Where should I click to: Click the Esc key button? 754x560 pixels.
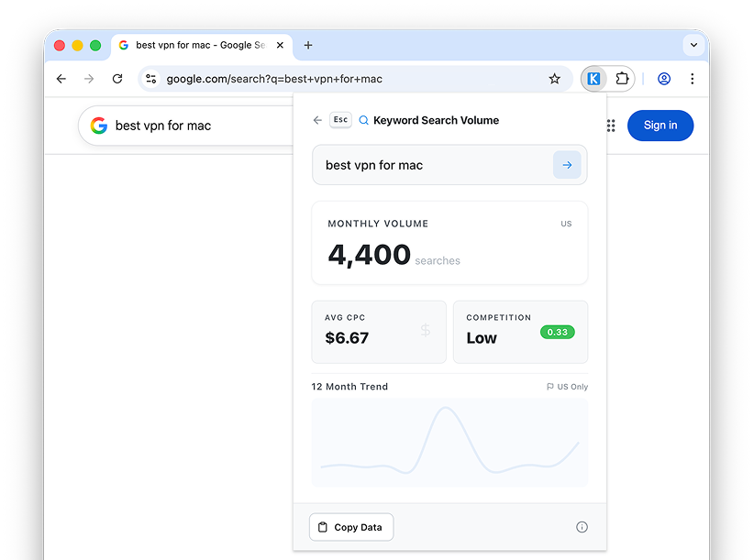(x=340, y=119)
